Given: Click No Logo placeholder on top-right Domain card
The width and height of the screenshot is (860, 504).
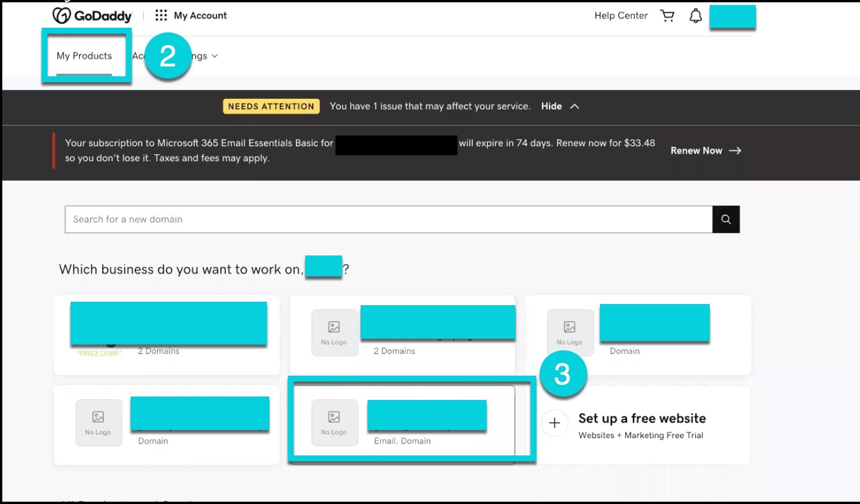Looking at the screenshot, I should [570, 332].
